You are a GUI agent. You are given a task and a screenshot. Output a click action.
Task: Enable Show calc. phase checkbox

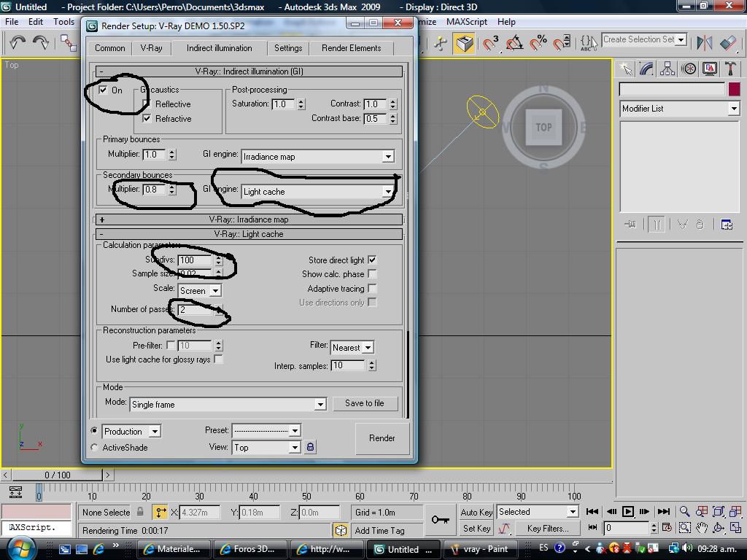point(372,274)
